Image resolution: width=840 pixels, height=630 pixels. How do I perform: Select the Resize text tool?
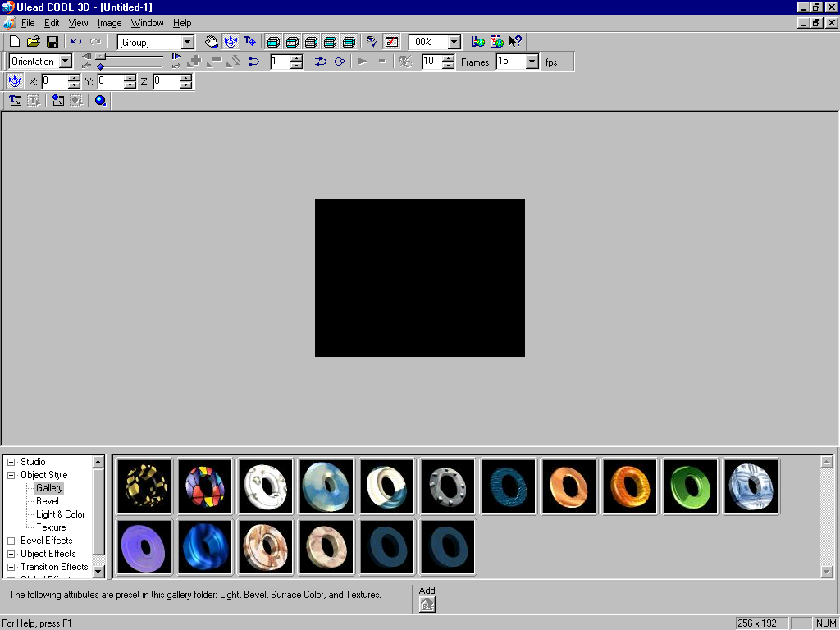point(250,42)
